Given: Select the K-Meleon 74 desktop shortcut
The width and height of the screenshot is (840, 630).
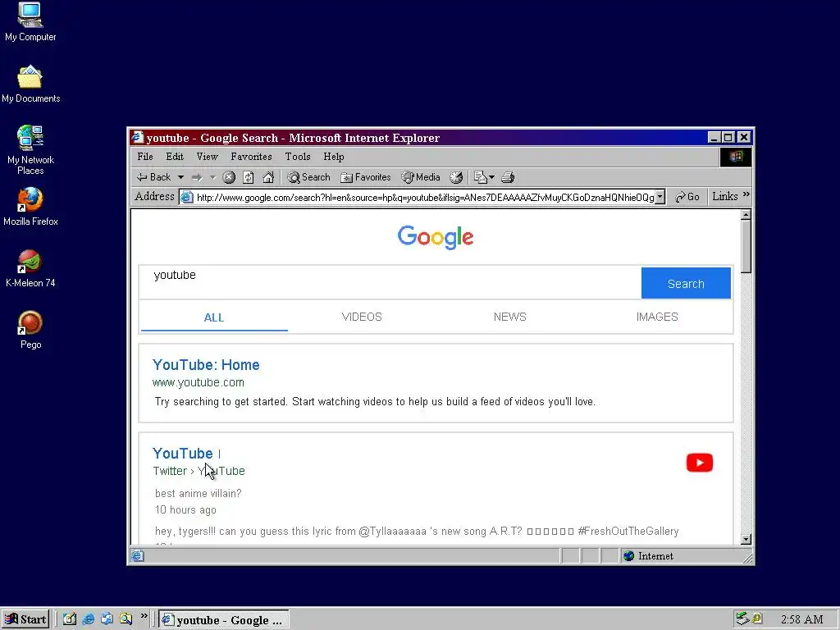Looking at the screenshot, I should click(30, 268).
